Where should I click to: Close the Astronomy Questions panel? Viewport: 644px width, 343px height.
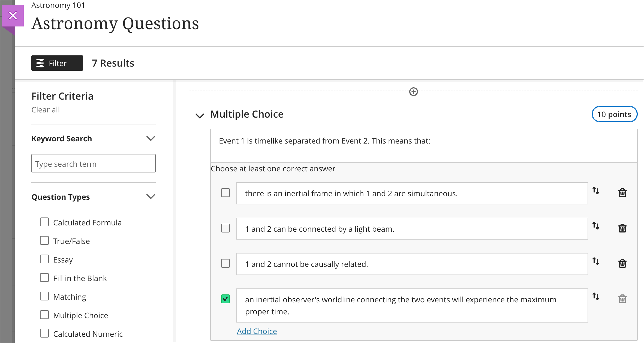click(13, 16)
